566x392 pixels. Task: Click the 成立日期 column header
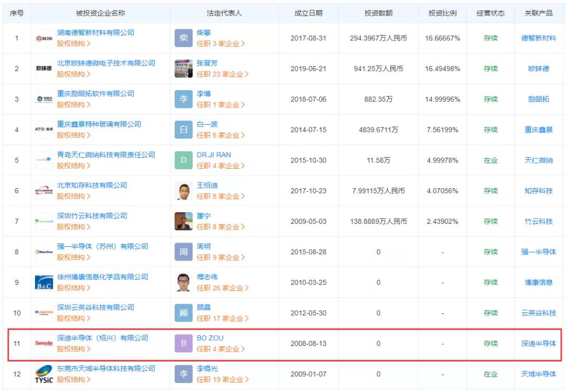[308, 13]
